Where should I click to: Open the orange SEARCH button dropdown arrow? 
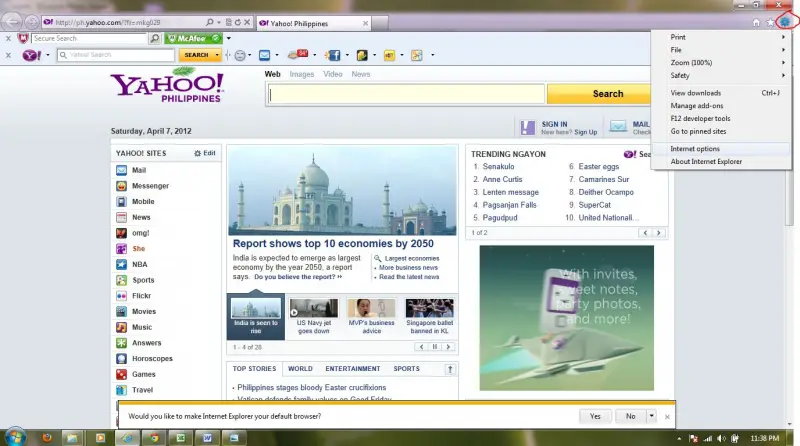217,55
